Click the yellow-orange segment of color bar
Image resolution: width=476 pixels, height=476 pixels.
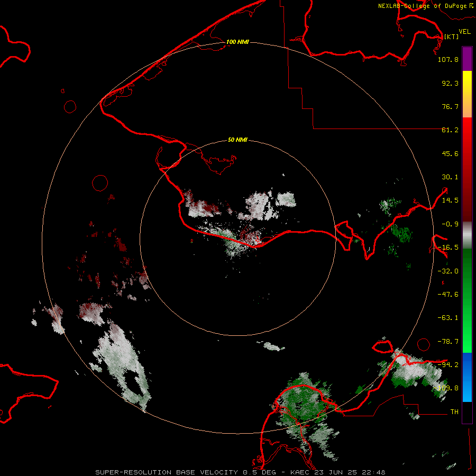(x=467, y=94)
